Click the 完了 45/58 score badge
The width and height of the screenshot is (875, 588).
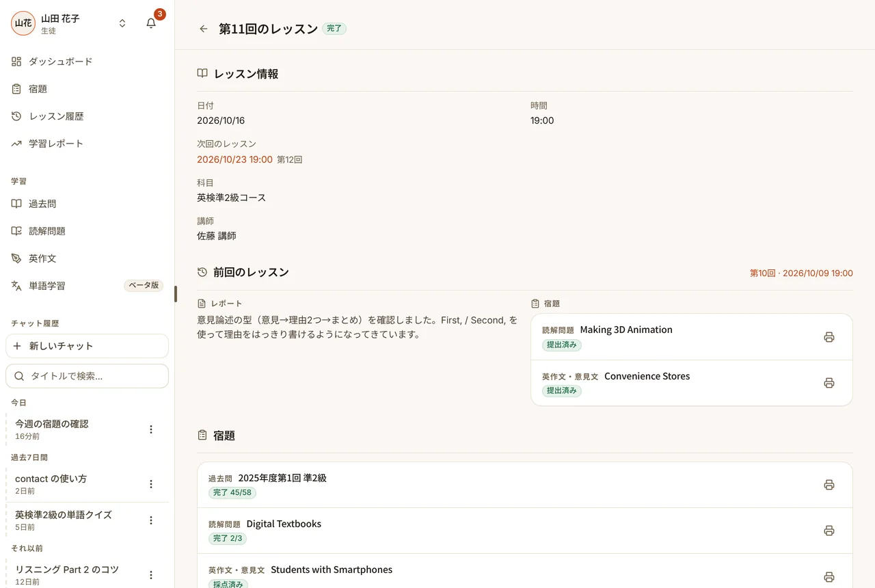coord(232,492)
